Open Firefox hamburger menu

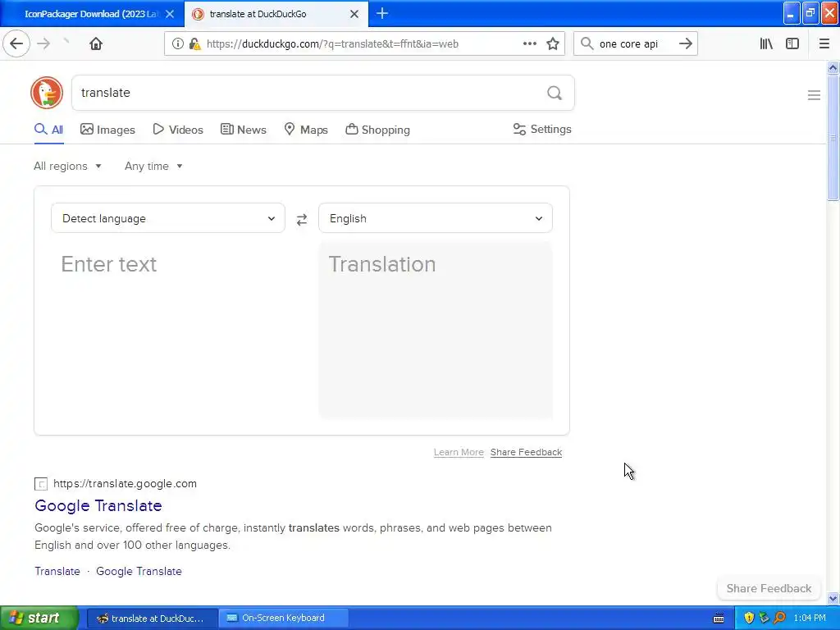point(824,43)
